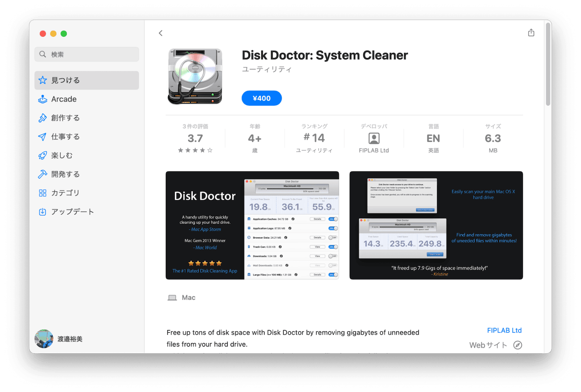Screen dimensions: 581x392
Task: View the 3.7 rating score
Action: 195,138
